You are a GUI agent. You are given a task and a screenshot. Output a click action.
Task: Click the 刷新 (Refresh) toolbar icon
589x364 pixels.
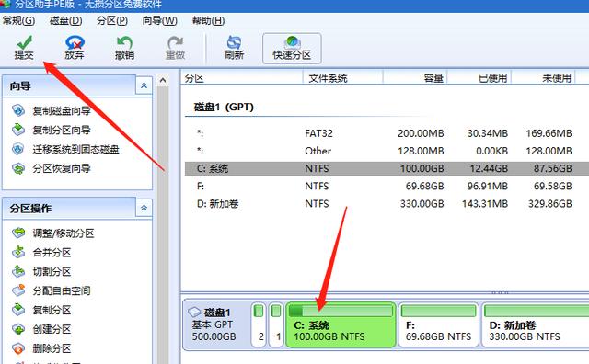(x=234, y=42)
